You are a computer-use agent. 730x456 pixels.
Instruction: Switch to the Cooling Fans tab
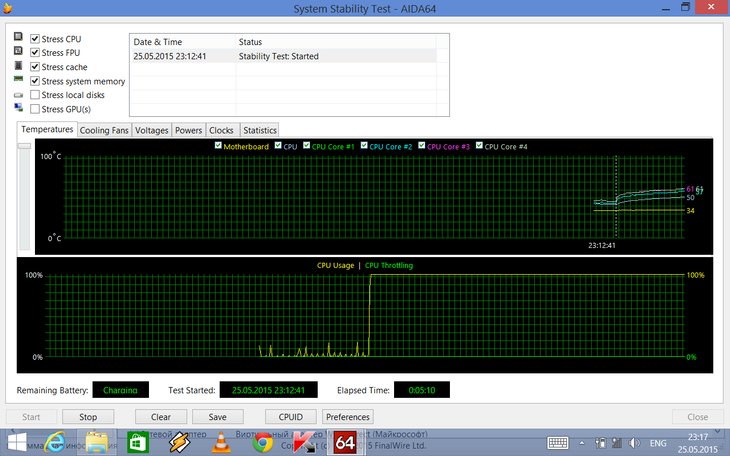[x=104, y=130]
